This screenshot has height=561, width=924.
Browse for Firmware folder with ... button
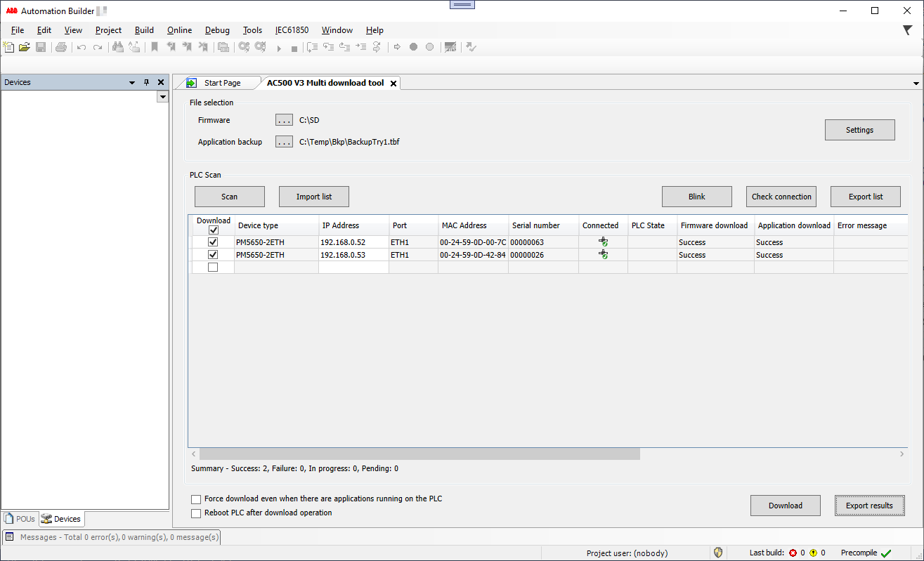(x=284, y=120)
